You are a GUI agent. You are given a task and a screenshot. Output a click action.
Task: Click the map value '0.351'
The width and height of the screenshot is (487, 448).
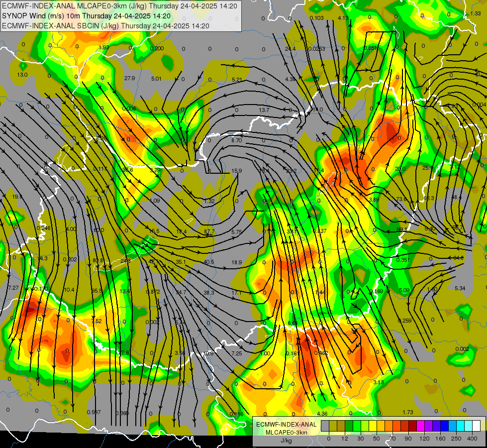coord(403,260)
